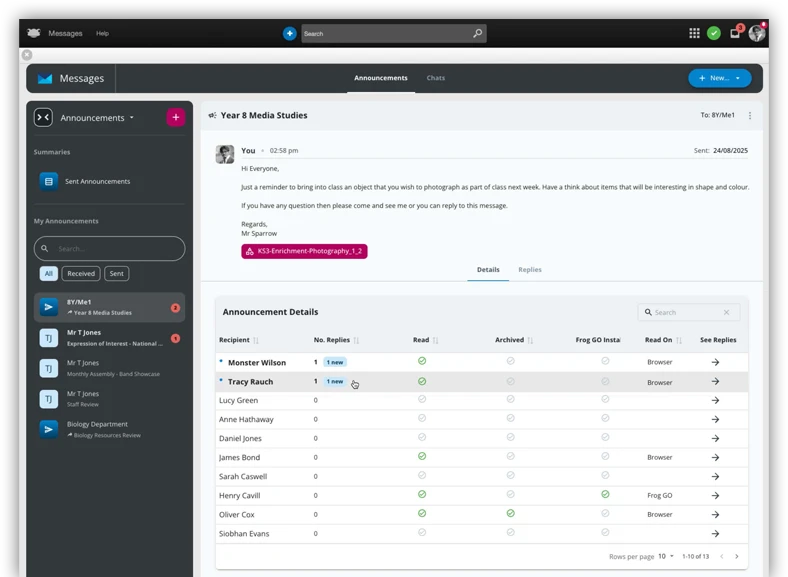Click the pink plus new announcement button
Viewport: 788px width, 577px height.
pos(176,117)
